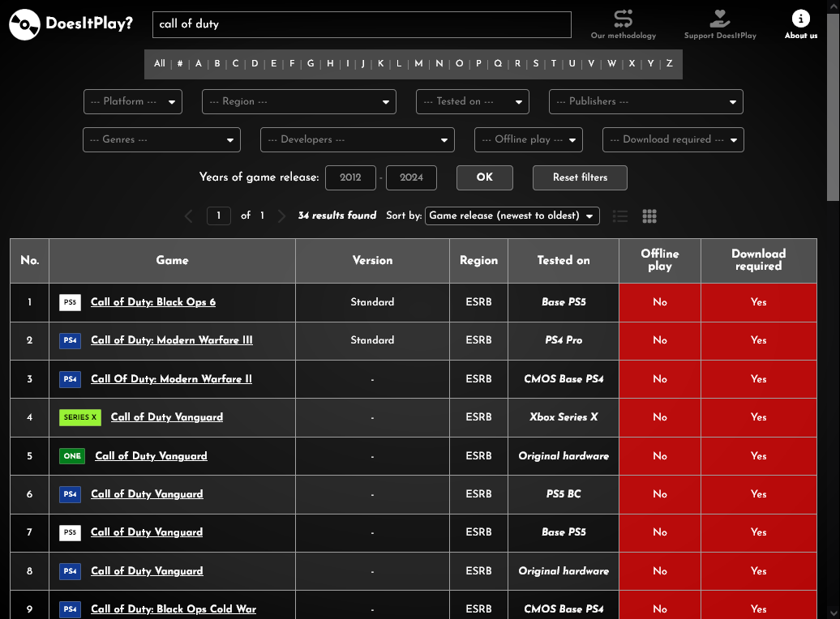840x619 pixels.
Task: Switch to grid view layout
Action: (649, 216)
